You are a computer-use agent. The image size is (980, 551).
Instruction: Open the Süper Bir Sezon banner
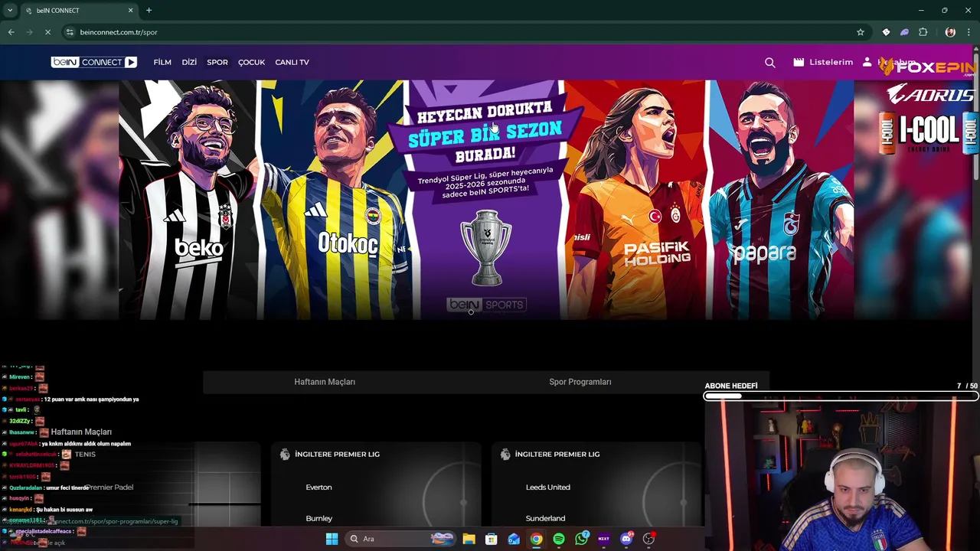click(486, 199)
